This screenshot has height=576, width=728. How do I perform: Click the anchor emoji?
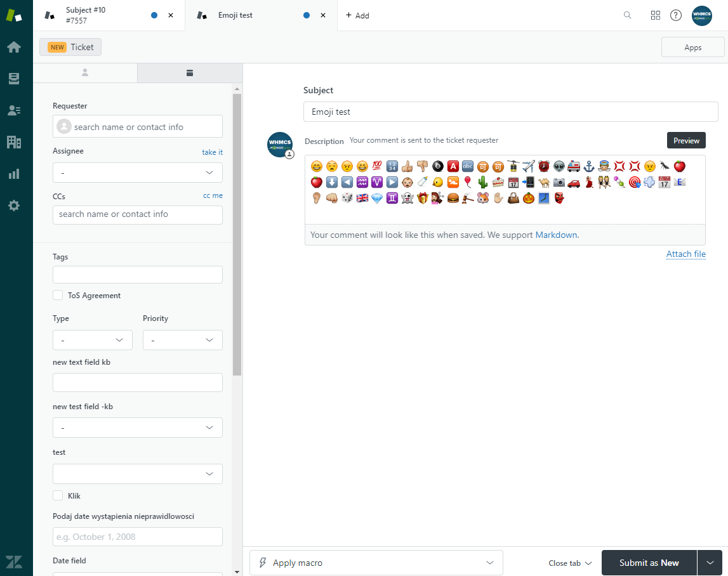click(x=589, y=166)
